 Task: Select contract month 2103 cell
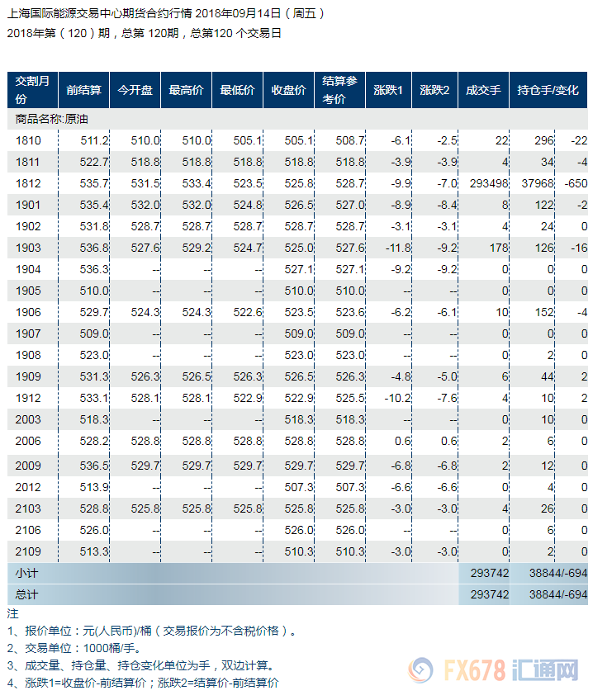(29, 508)
